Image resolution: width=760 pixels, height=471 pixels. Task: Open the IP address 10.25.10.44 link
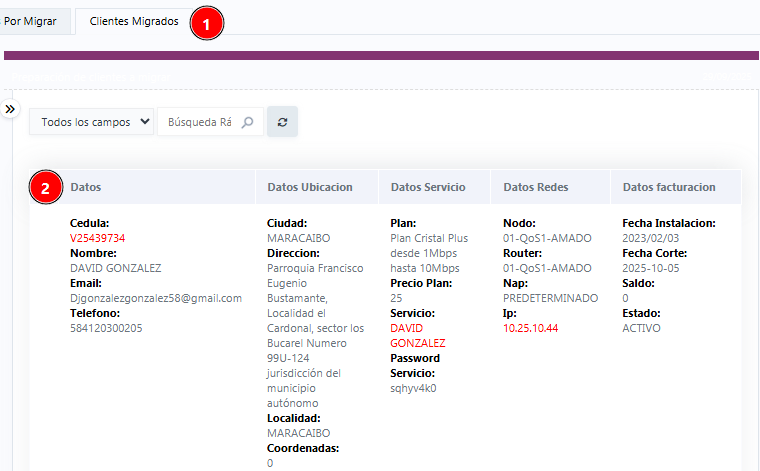coord(530,328)
